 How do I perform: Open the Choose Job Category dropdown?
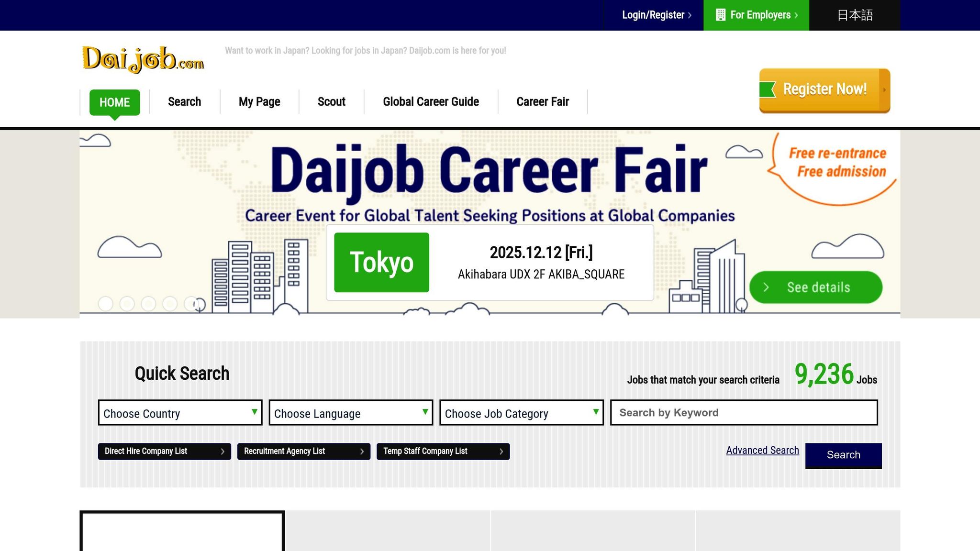tap(521, 413)
